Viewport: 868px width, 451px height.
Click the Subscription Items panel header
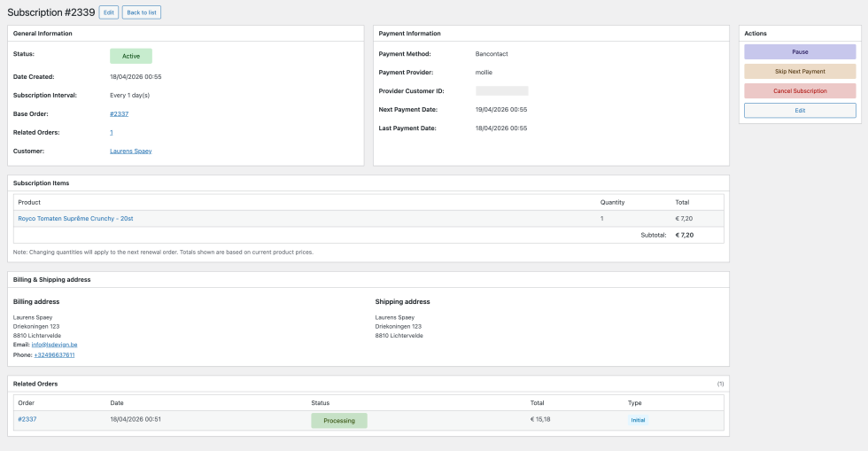click(x=41, y=183)
